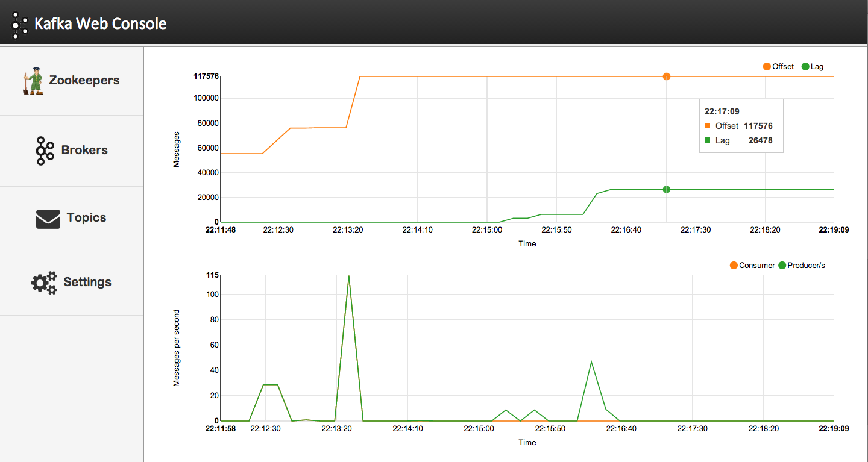Click the orange Offset data point marker
This screenshot has width=868, height=462.
pos(667,76)
